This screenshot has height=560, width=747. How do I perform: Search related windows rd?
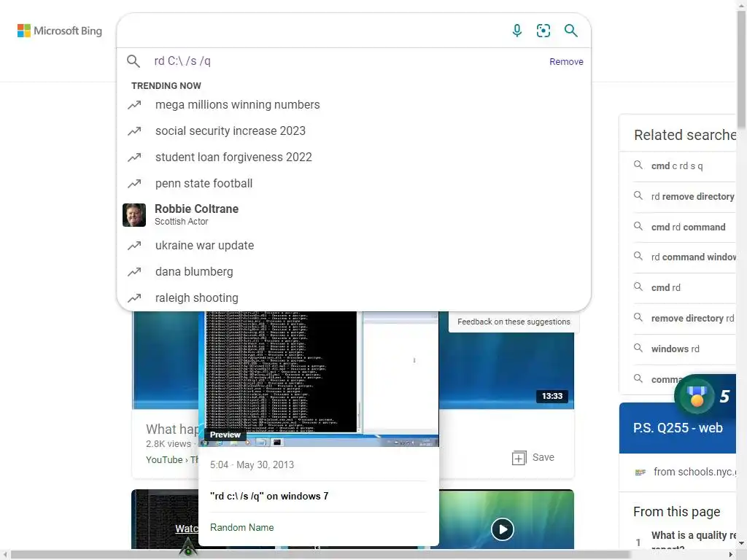click(676, 349)
